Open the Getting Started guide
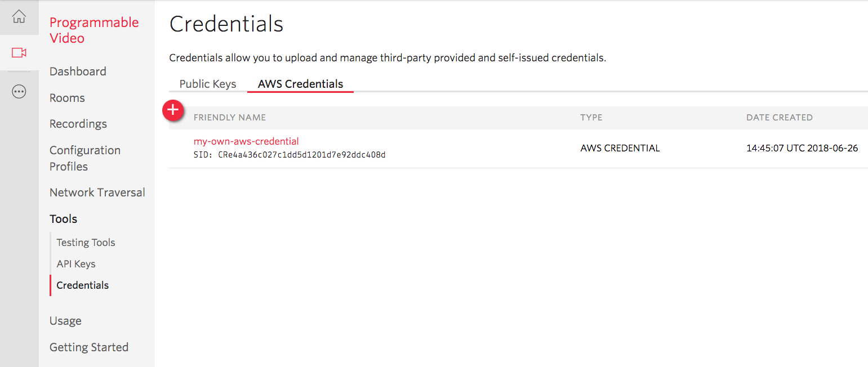The width and height of the screenshot is (868, 367). point(89,347)
